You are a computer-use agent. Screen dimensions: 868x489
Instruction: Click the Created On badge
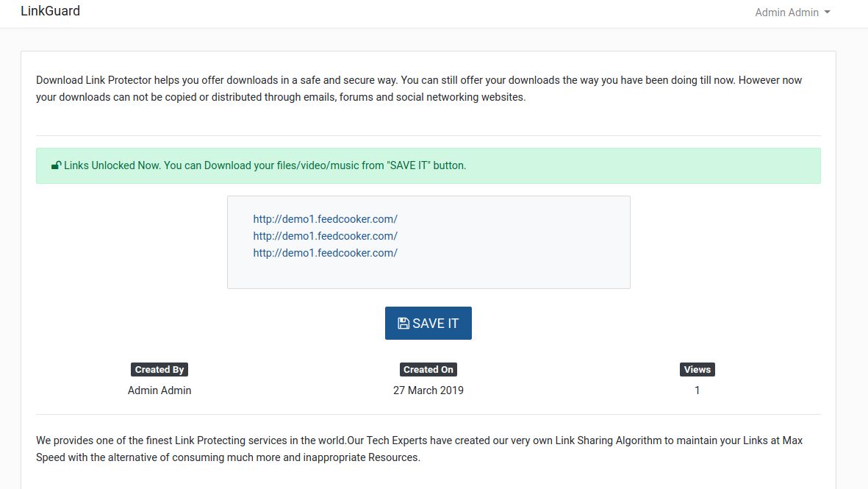(x=428, y=370)
